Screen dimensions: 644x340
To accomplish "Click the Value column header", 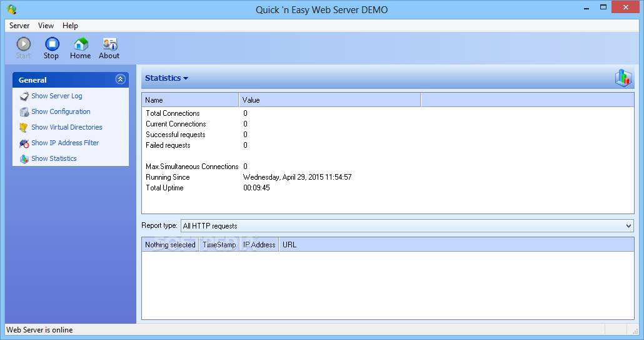I will [x=330, y=100].
